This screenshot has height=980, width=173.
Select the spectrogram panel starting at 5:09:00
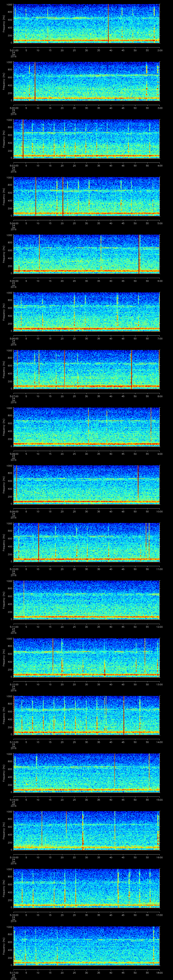point(87,485)
